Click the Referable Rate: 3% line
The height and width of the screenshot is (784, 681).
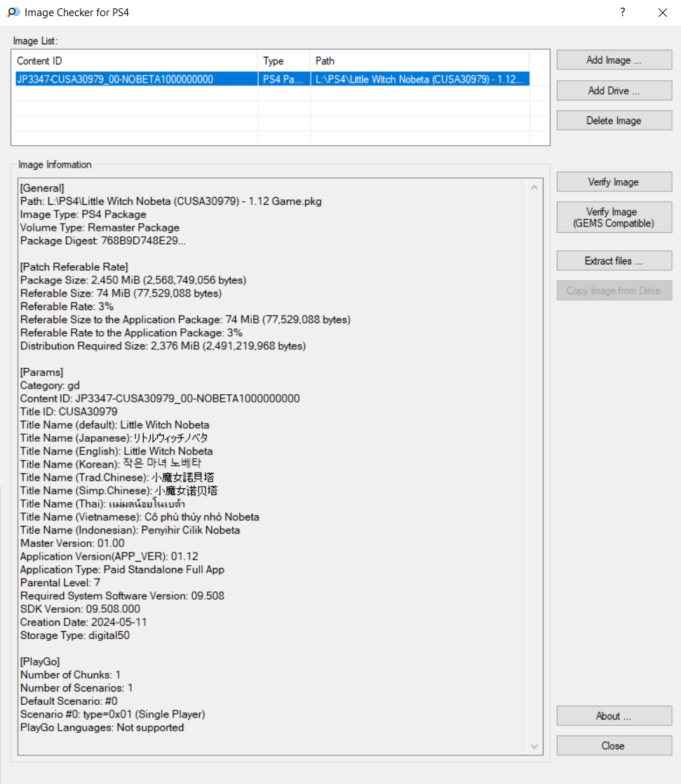(x=67, y=306)
